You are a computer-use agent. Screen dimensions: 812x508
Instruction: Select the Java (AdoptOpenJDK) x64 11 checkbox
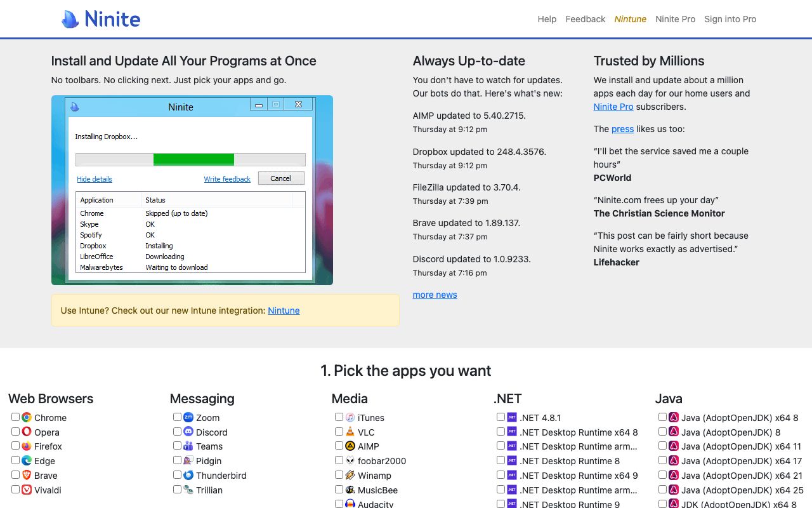662,446
